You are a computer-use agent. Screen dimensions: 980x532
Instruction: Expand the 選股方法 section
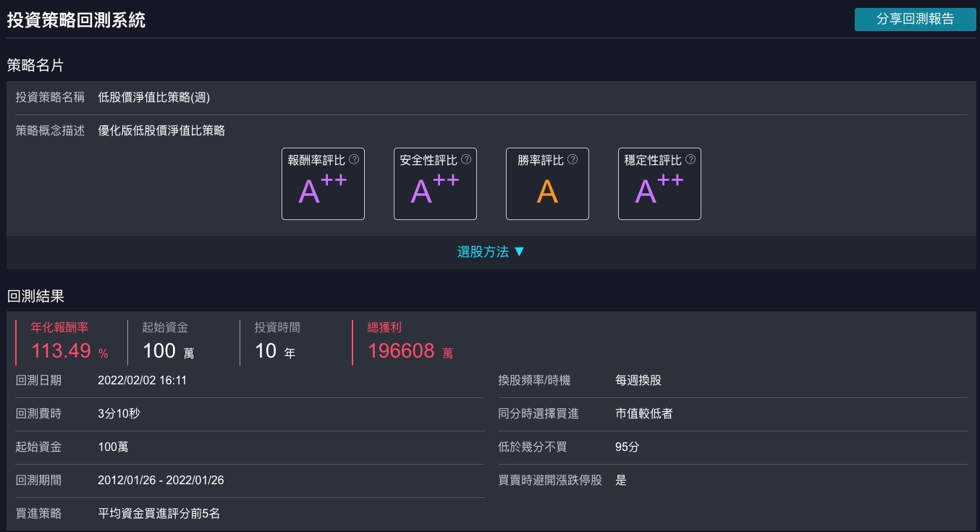[490, 252]
